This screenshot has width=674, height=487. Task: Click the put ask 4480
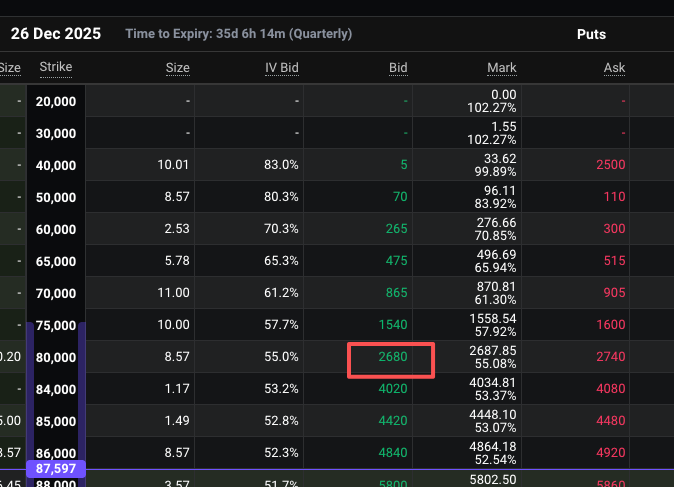(611, 420)
